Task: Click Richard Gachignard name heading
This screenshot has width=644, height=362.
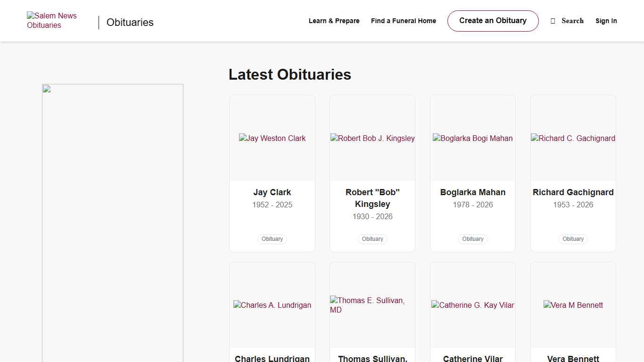Action: (x=573, y=192)
